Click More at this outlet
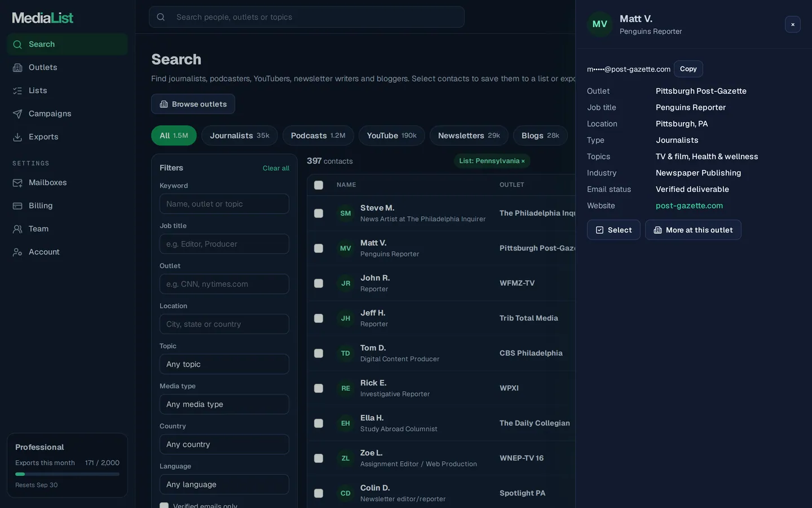Screen dimensions: 812x508 (693, 230)
